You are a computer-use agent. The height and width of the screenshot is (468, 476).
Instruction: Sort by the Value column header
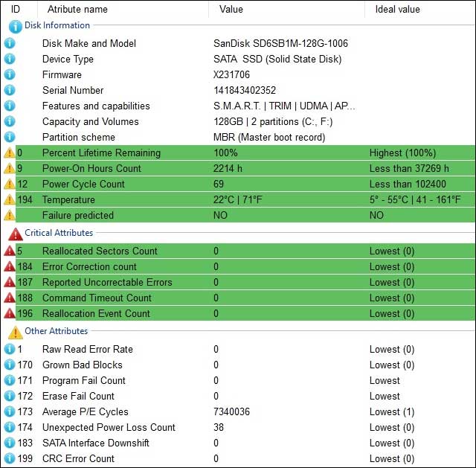click(231, 9)
